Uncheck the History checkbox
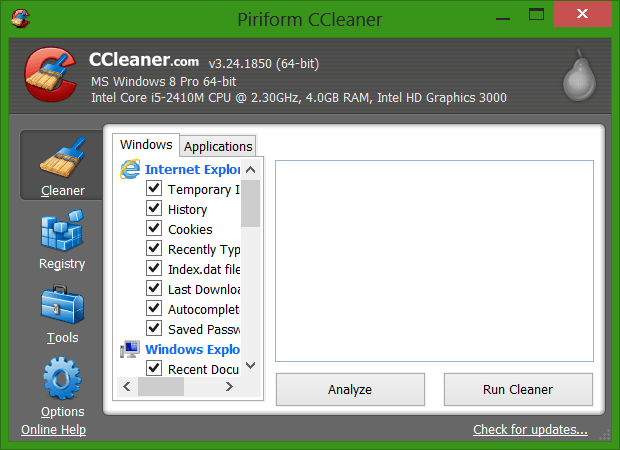 coord(154,208)
